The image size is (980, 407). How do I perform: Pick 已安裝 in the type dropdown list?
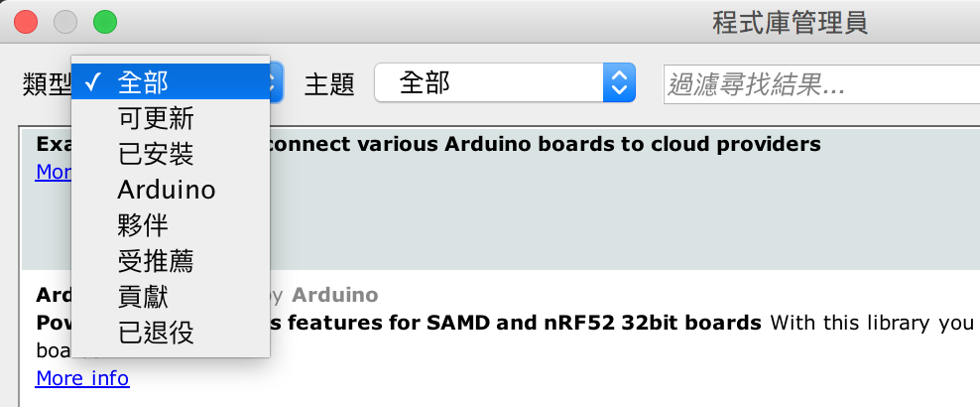155,154
